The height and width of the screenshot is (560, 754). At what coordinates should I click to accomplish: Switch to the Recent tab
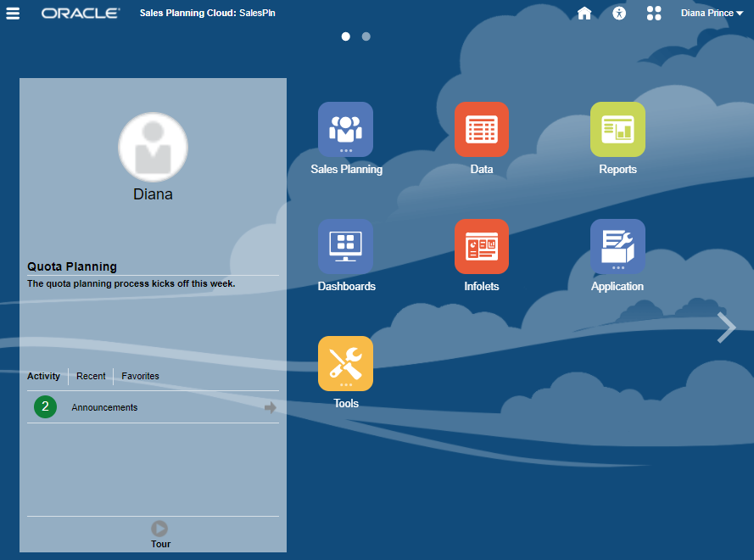[90, 376]
